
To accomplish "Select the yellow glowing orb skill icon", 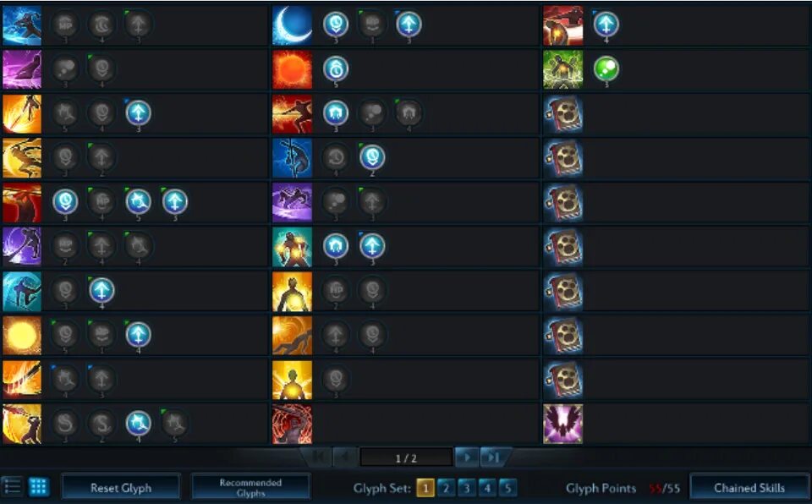I will (22, 336).
